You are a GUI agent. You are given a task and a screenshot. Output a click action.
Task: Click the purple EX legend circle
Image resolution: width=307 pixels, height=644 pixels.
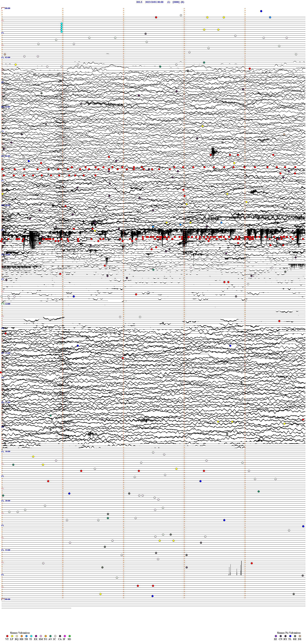[x=36, y=636]
